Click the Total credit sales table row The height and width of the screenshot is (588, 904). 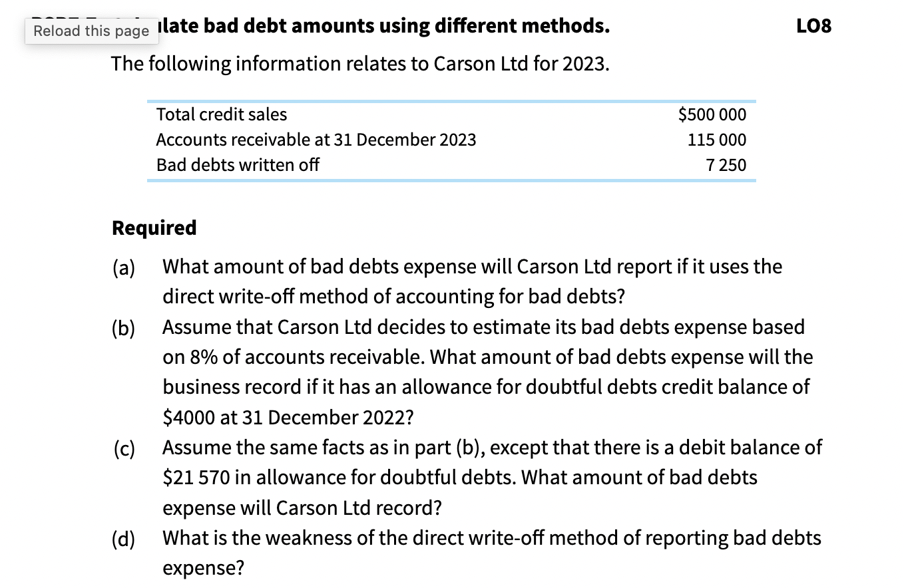point(221,114)
